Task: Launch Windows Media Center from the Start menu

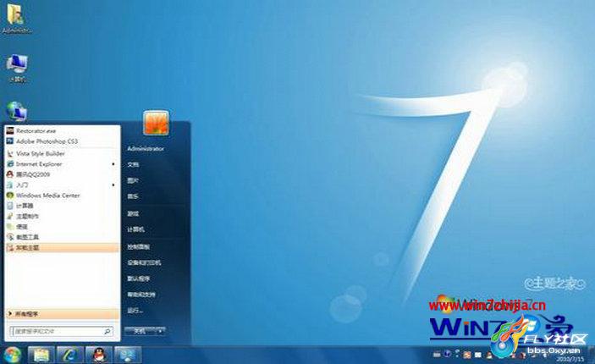Action: click(x=63, y=196)
